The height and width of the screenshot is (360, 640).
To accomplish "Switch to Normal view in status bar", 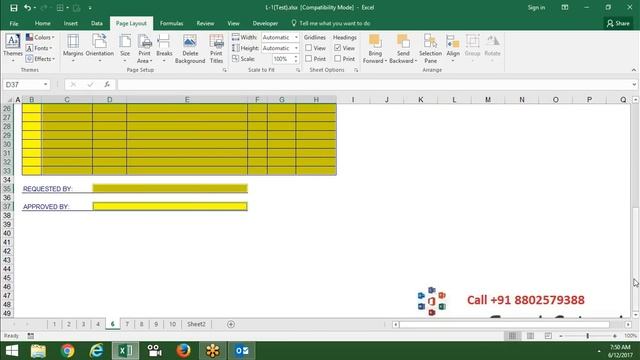I will tap(512, 336).
